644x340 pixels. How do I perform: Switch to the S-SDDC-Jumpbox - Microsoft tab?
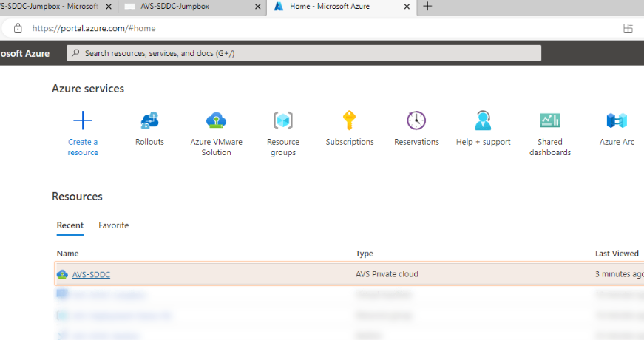point(58,7)
